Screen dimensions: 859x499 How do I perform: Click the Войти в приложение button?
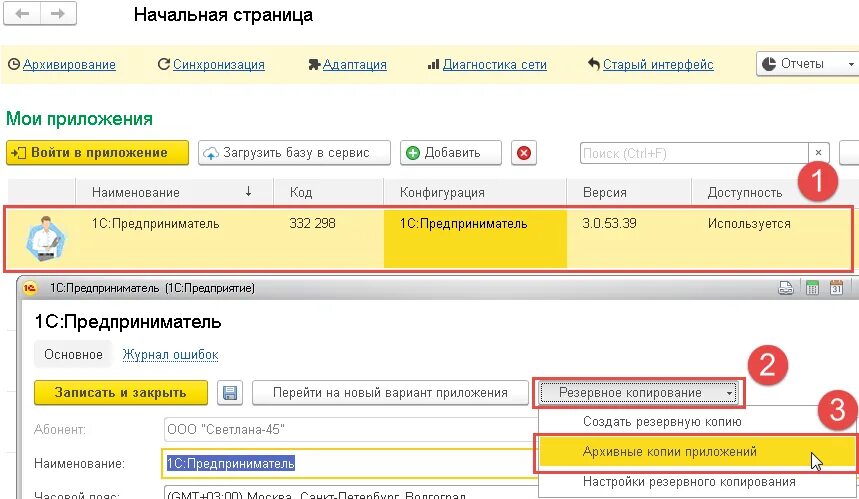pos(98,153)
